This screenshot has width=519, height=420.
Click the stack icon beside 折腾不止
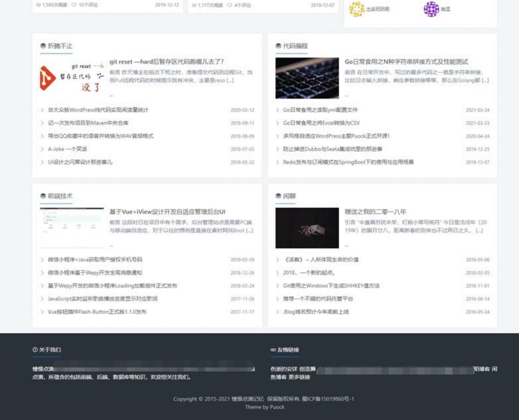click(43, 46)
